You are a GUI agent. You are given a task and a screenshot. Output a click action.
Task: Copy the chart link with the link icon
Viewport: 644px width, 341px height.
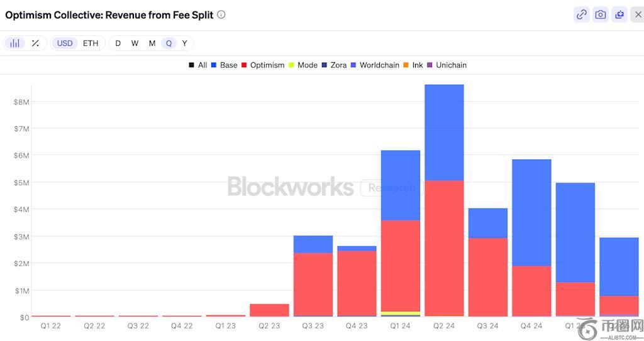[x=582, y=14]
